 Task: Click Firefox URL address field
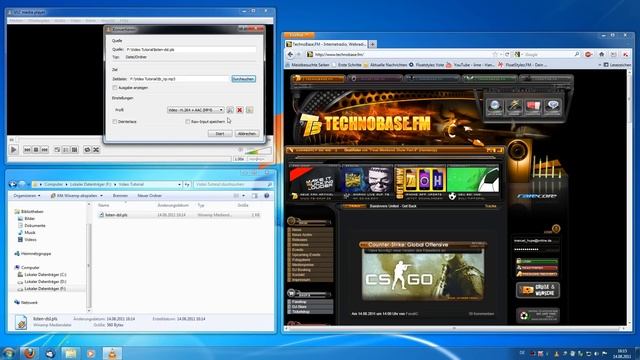(x=398, y=54)
